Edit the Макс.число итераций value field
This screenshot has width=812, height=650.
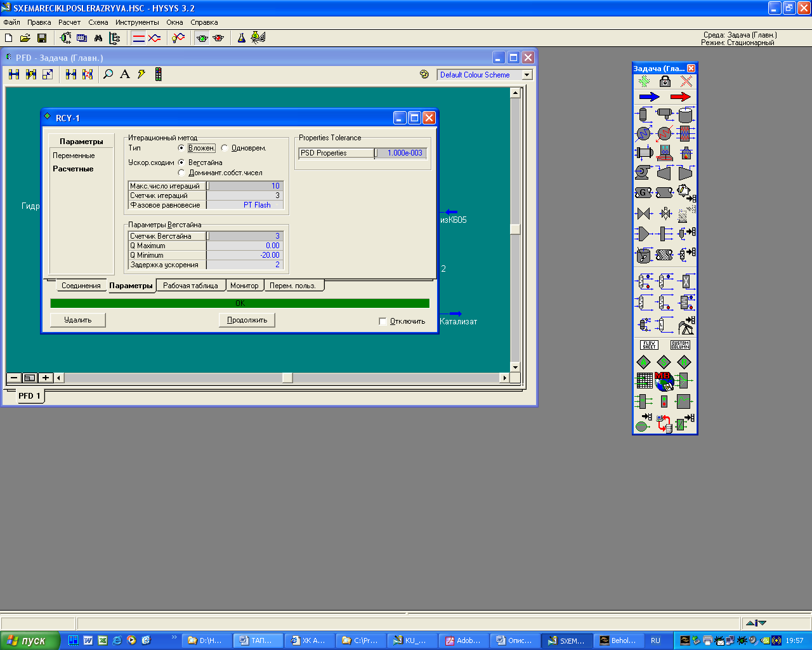[x=245, y=186]
